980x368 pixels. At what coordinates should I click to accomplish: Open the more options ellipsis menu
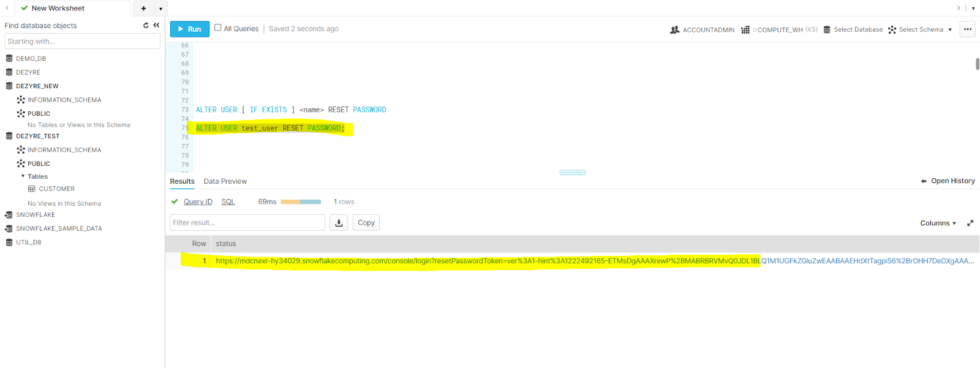[x=967, y=29]
